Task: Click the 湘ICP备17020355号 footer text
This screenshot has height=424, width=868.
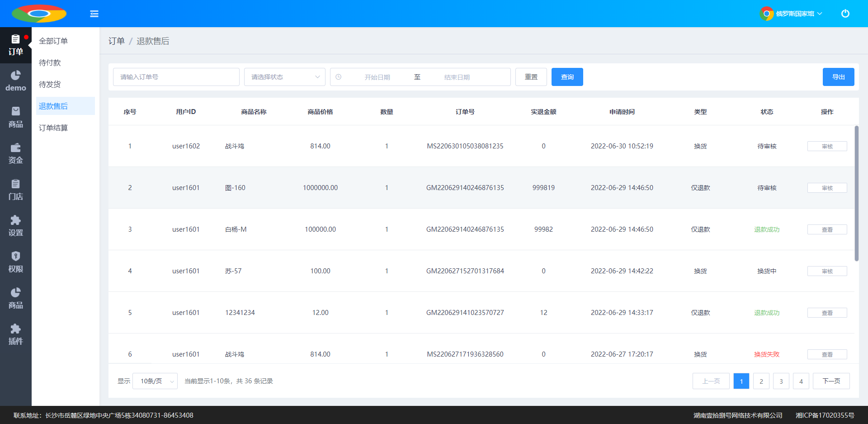Action: point(825,415)
